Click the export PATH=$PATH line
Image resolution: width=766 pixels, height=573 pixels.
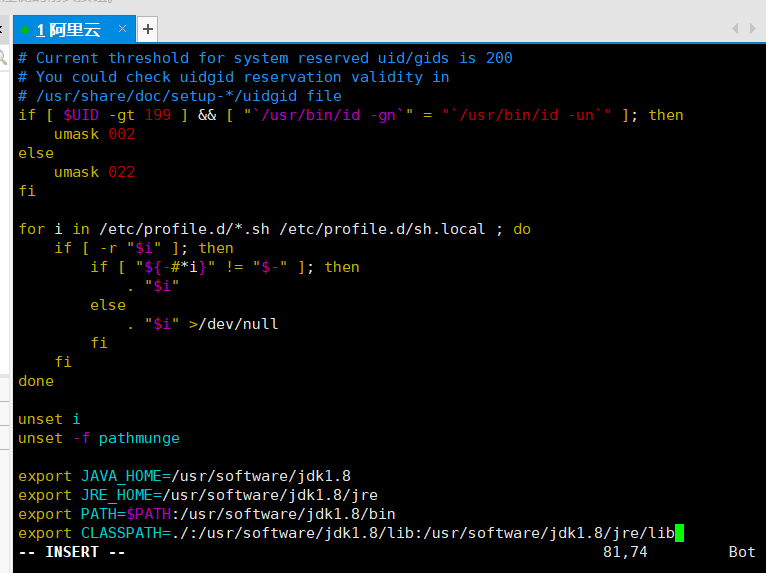[x=207, y=514]
